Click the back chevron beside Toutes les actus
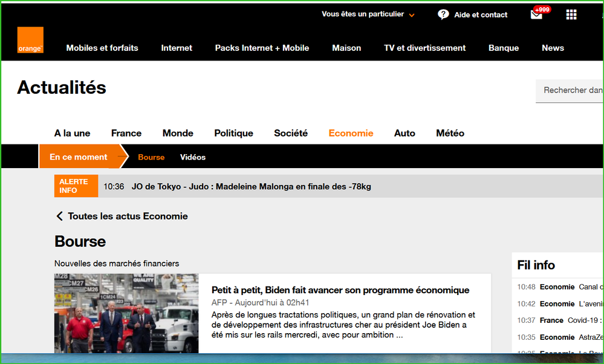Image resolution: width=604 pixels, height=364 pixels. (x=59, y=216)
